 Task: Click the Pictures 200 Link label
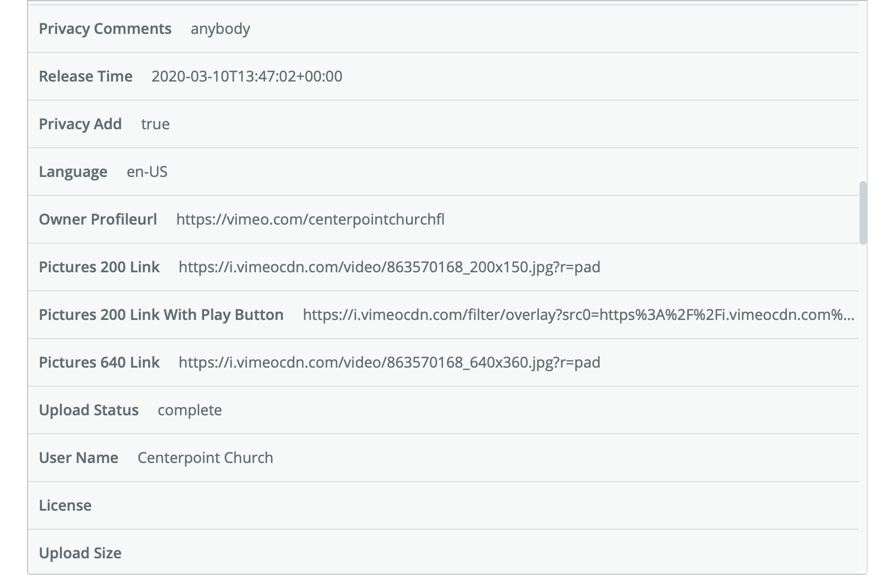coord(99,267)
